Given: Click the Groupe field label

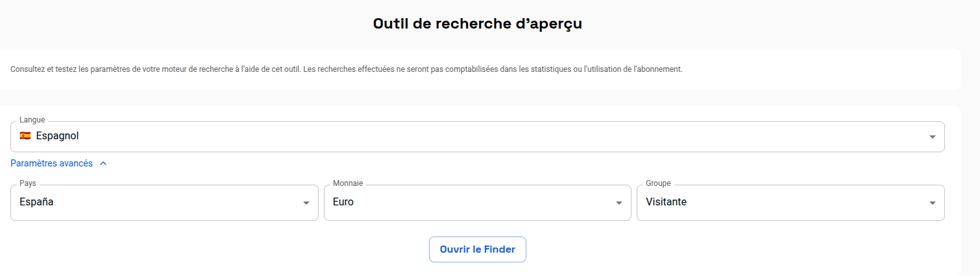Looking at the screenshot, I should point(658,183).
